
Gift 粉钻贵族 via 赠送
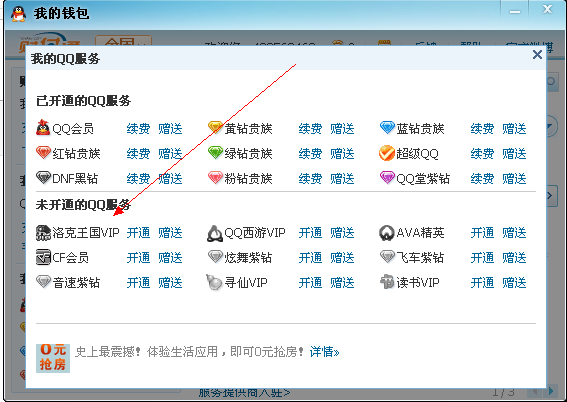click(x=342, y=179)
